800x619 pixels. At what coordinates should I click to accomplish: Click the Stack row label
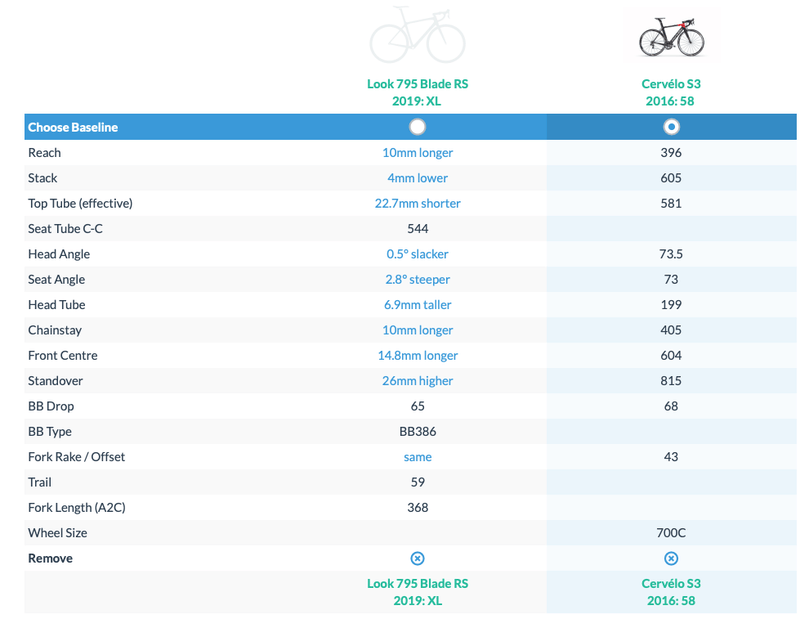(42, 178)
